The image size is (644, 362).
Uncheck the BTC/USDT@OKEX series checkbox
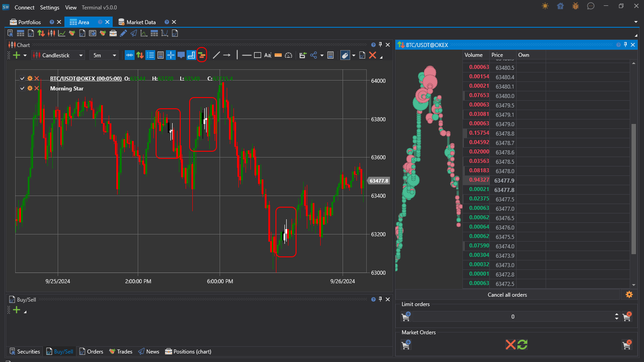click(22, 78)
